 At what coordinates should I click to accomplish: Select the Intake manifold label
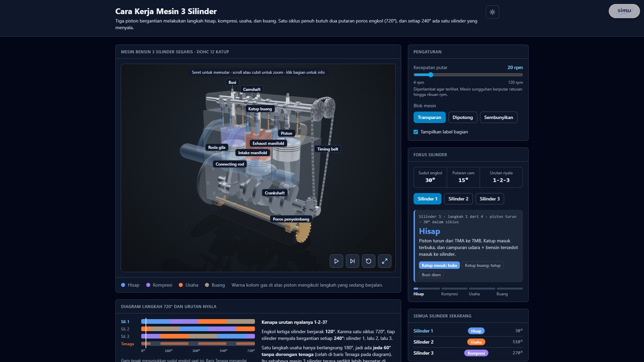tap(253, 153)
